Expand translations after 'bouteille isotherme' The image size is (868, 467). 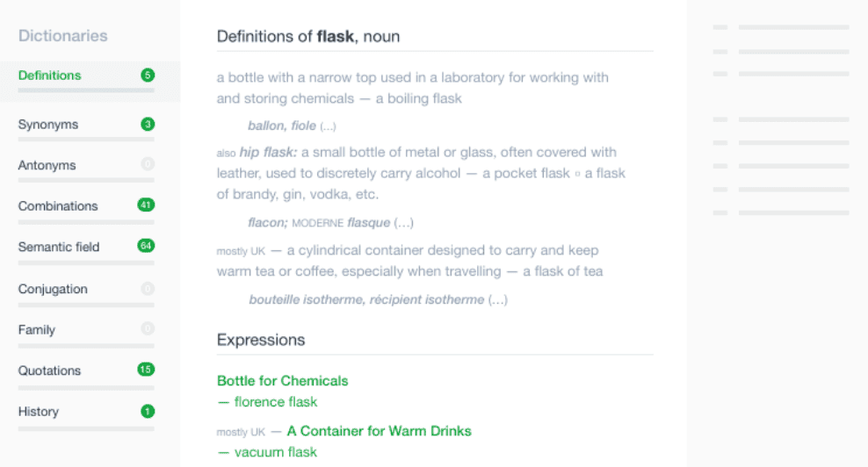[497, 300]
